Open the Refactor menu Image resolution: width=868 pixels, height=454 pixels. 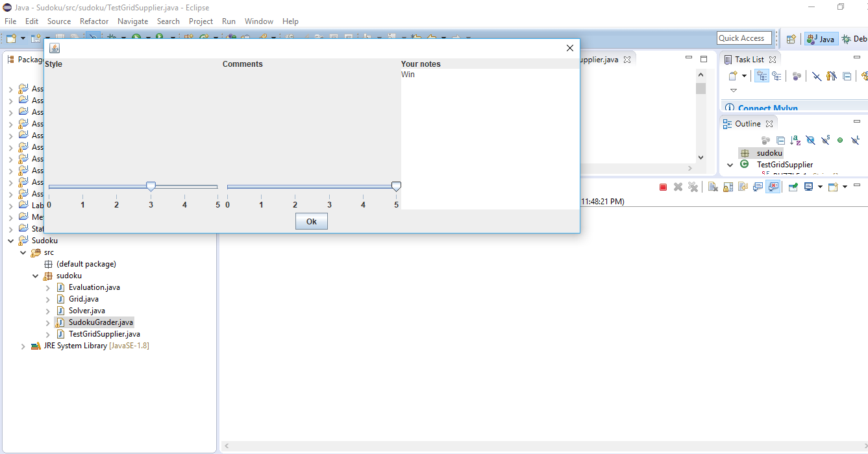point(94,21)
